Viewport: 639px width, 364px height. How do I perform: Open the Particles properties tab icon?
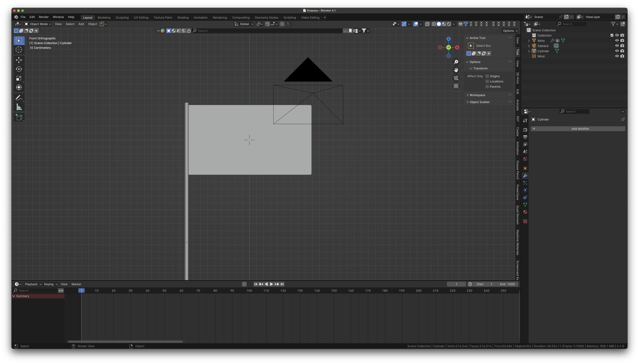(x=525, y=183)
